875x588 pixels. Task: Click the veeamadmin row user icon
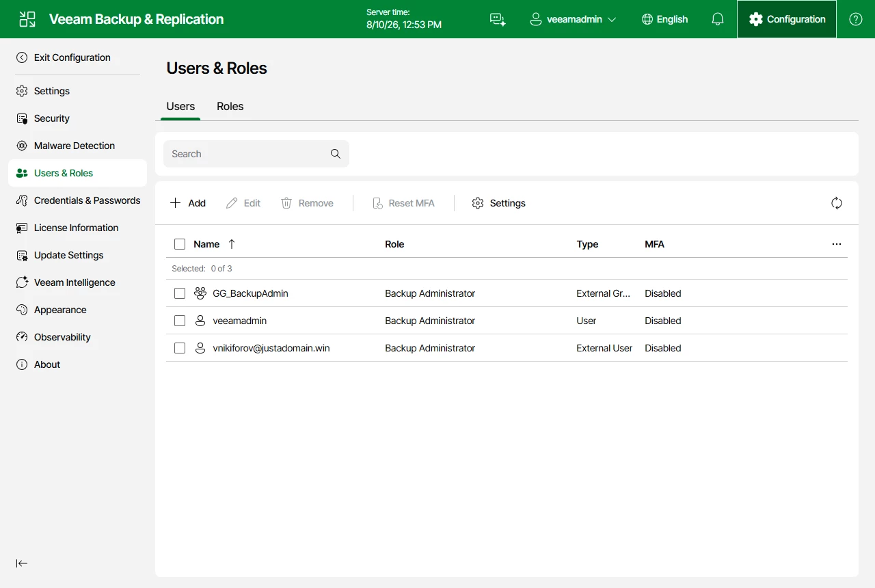(x=200, y=321)
